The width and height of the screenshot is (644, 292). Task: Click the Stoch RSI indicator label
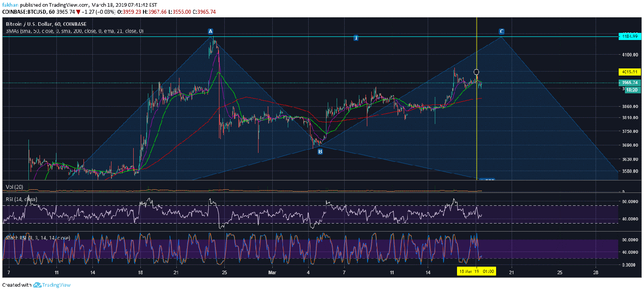point(38,238)
